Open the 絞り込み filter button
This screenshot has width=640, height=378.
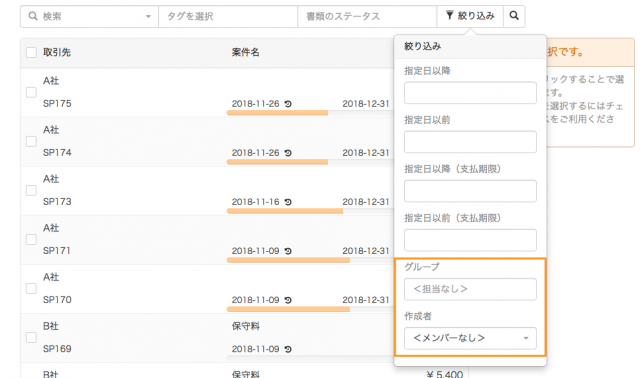point(470,16)
